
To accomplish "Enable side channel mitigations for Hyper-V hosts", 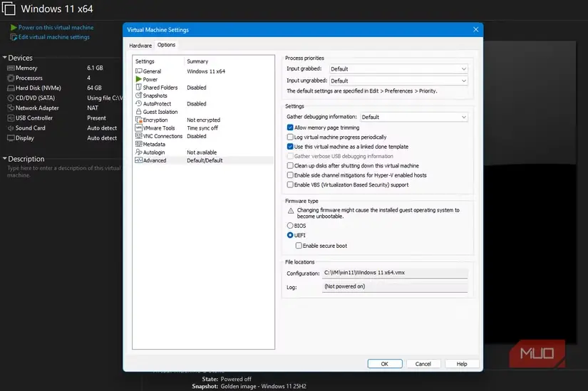I will [x=290, y=175].
